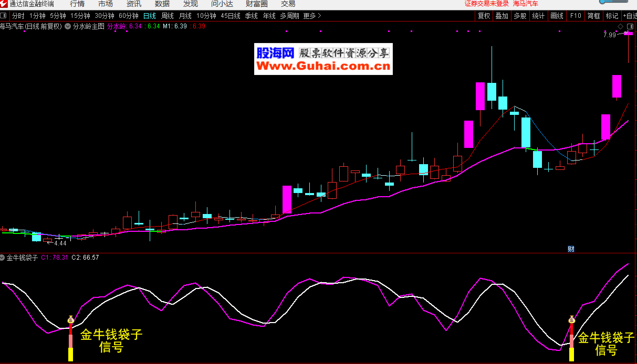Image resolution: width=637 pixels, height=364 pixels.
Task: Click the 财 marker icon on the chart
Action: coord(571,249)
